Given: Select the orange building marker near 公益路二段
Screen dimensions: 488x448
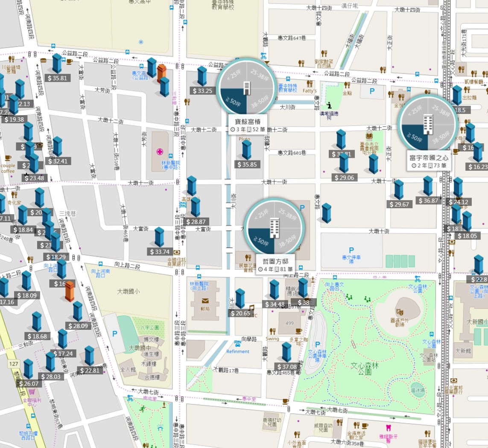Looking at the screenshot, I should pyautogui.click(x=161, y=73).
